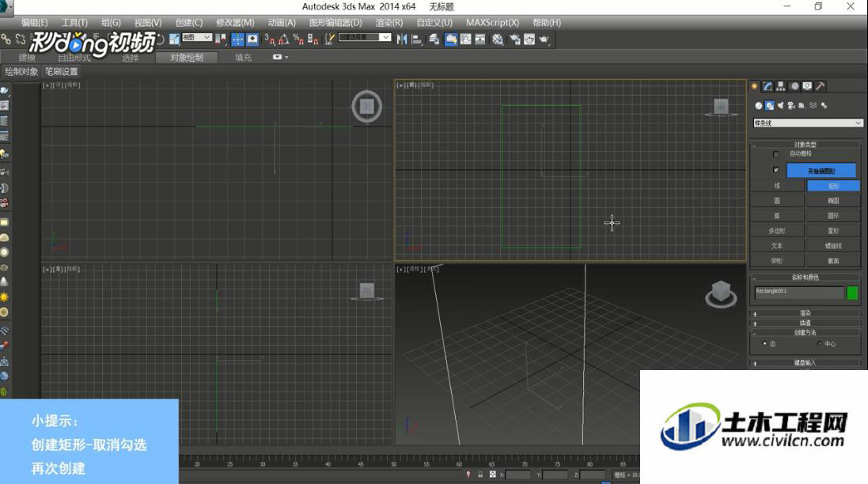Click the Unlink Selection icon
This screenshot has width=868, height=484.
(x=21, y=39)
